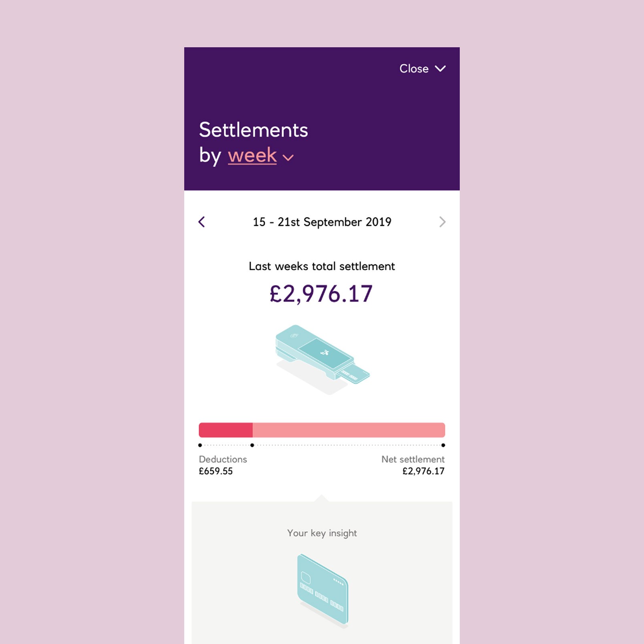Go to the previous week arrow

tap(202, 222)
